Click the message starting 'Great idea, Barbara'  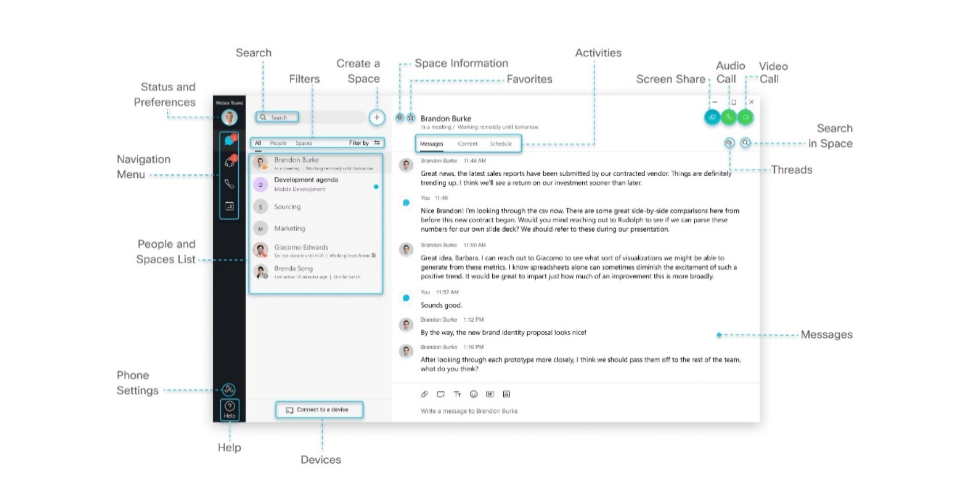pyautogui.click(x=579, y=267)
